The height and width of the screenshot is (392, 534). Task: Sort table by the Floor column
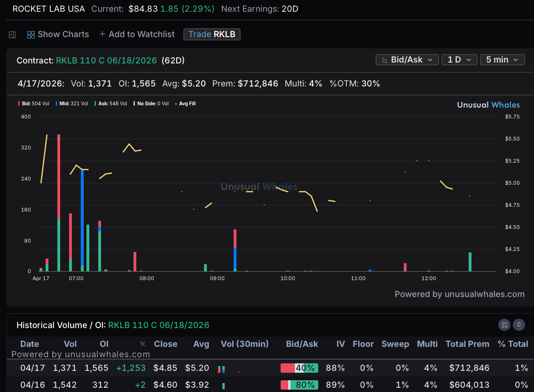[x=363, y=344]
